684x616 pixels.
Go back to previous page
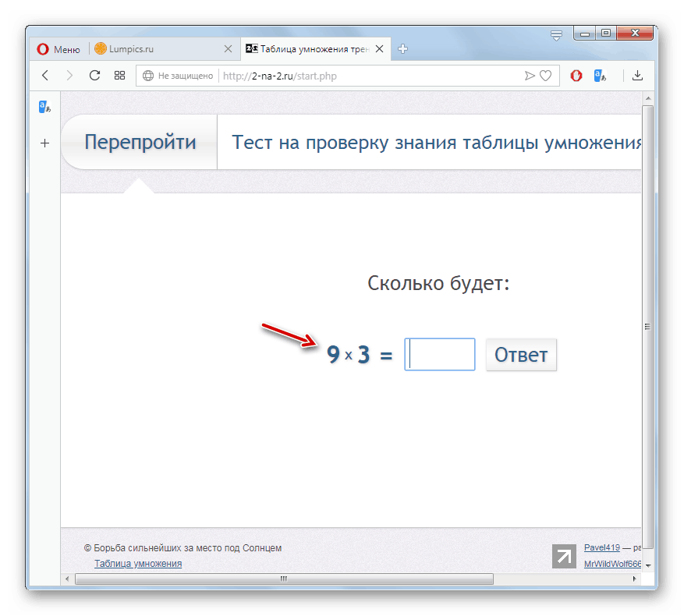tap(45, 76)
